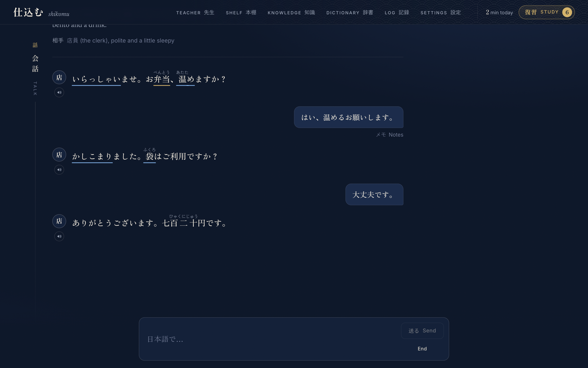588x368 pixels.
Task: Look up underlined word いらっしゃい
Action: [96, 79]
